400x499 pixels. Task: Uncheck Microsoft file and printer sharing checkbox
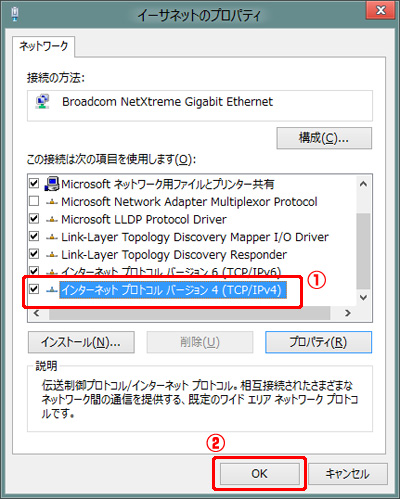34,183
